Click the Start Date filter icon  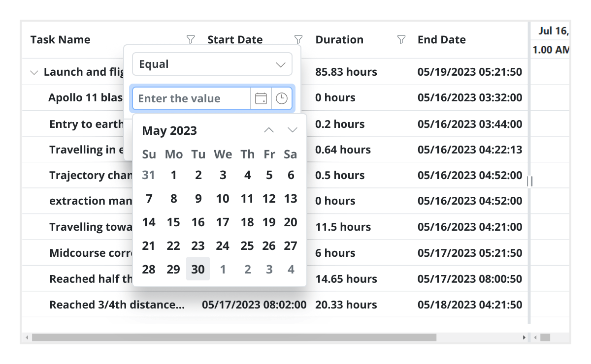coord(298,39)
